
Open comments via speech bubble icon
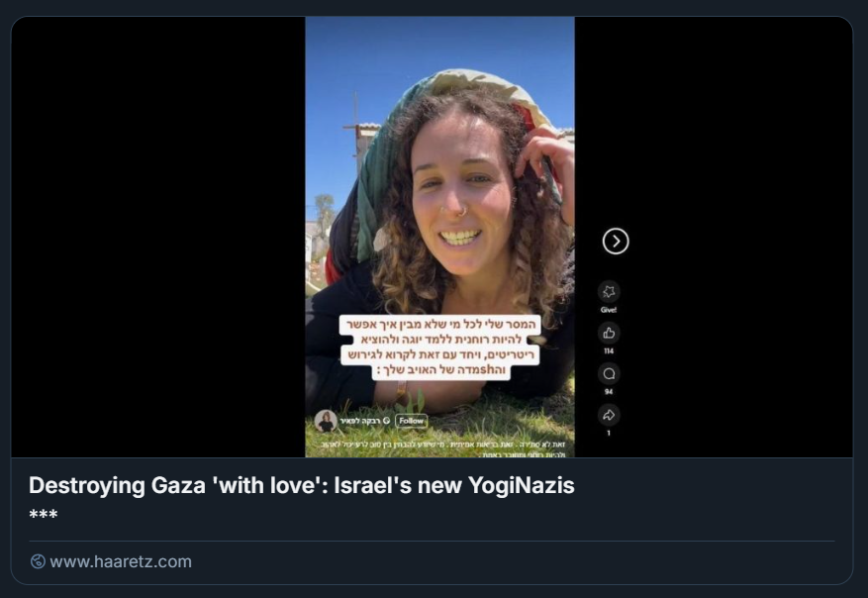click(x=609, y=374)
